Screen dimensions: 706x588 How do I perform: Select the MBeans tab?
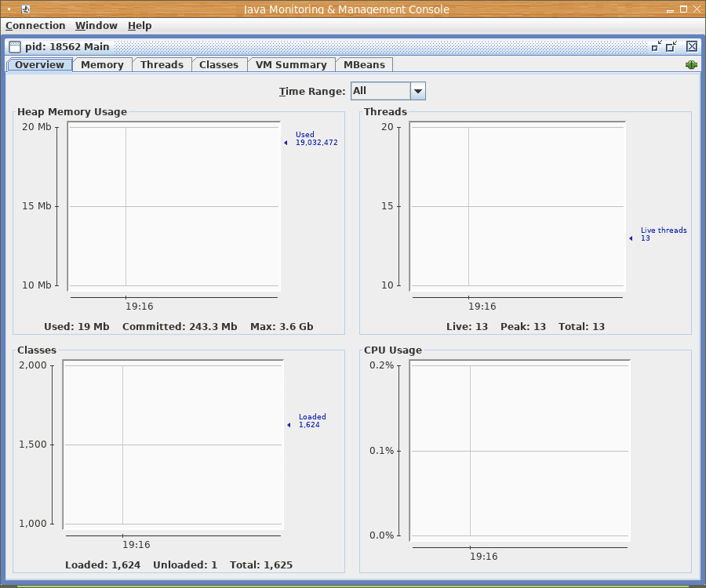click(x=364, y=65)
